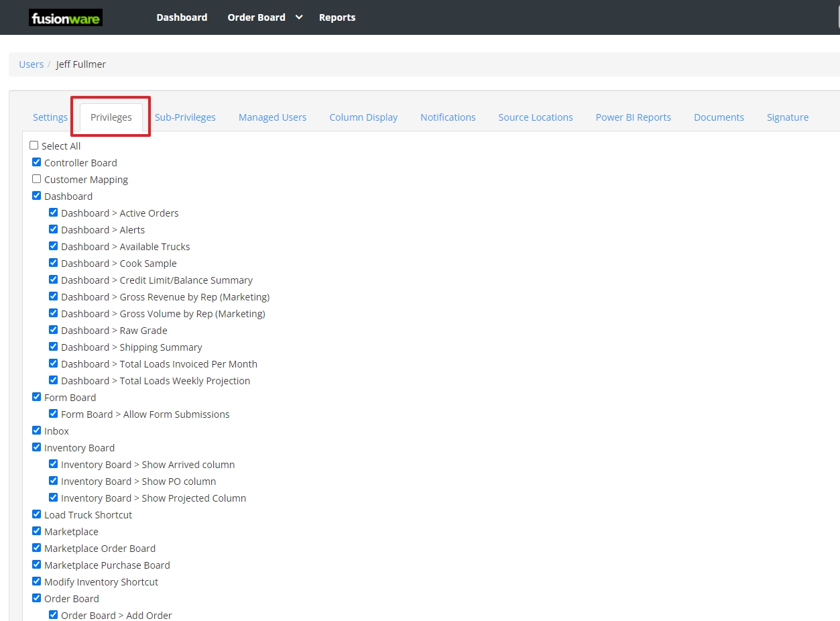Uncheck Form Board > Allow Form Submissions
The height and width of the screenshot is (621, 840).
53,413
